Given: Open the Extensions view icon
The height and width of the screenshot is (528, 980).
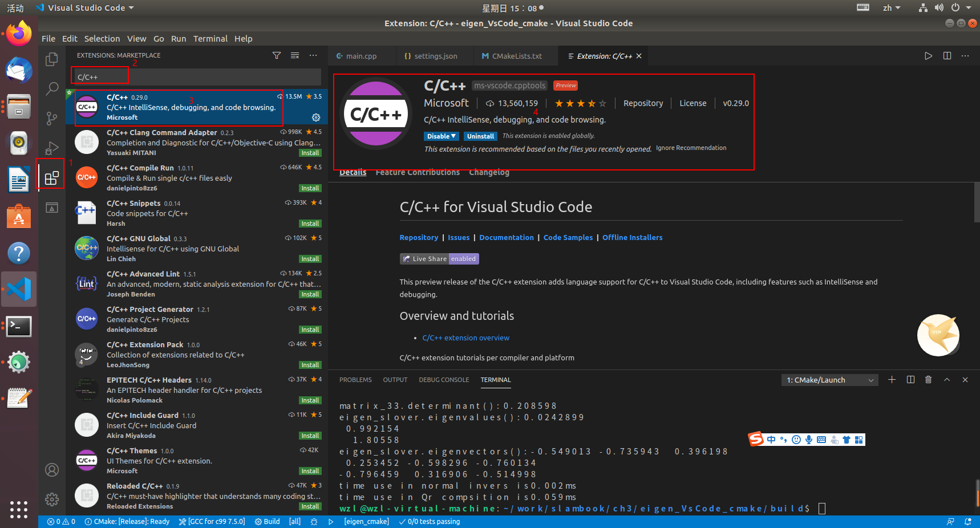Looking at the screenshot, I should pos(52,178).
